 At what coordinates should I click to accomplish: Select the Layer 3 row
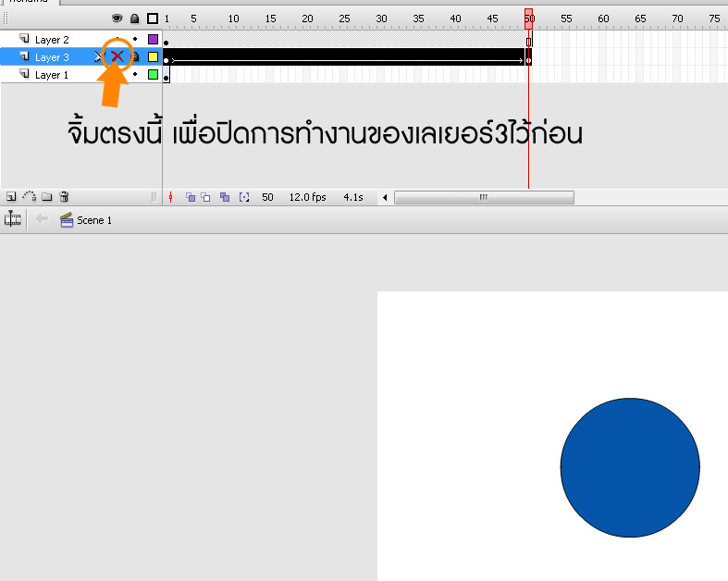[x=81, y=56]
